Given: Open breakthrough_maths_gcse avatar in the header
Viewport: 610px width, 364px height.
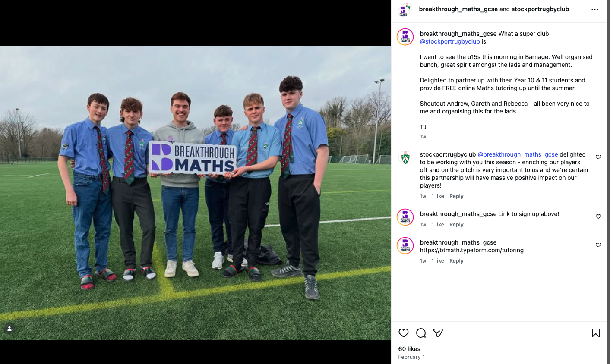Looking at the screenshot, I should click(405, 9).
